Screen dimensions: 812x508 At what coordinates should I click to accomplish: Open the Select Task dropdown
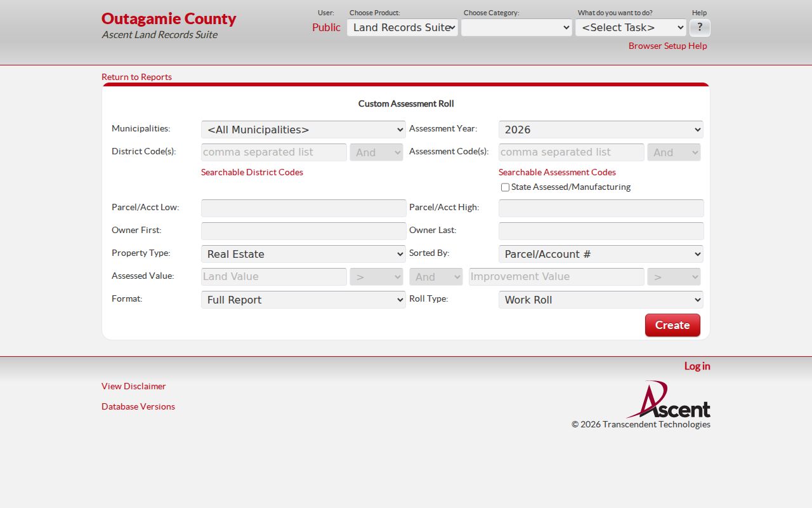(631, 27)
